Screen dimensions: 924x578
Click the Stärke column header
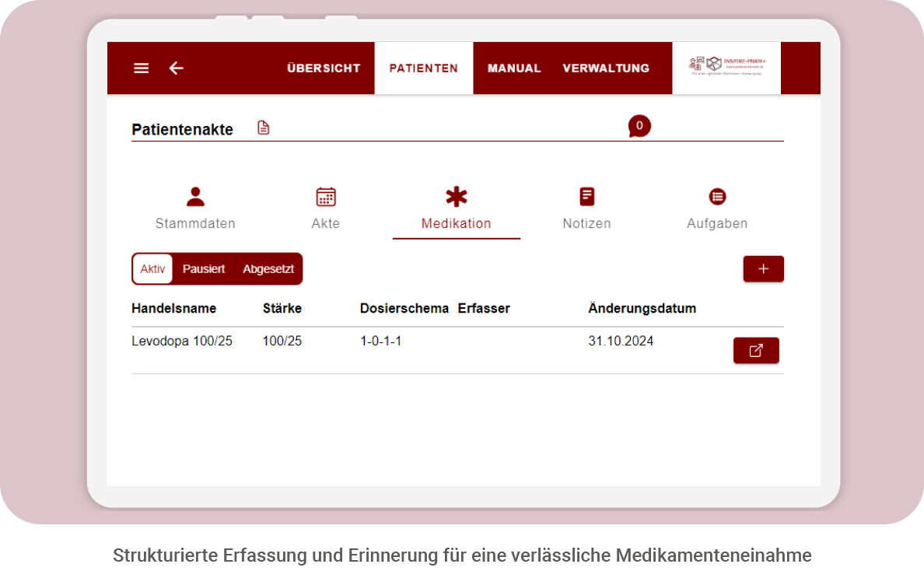(x=282, y=308)
